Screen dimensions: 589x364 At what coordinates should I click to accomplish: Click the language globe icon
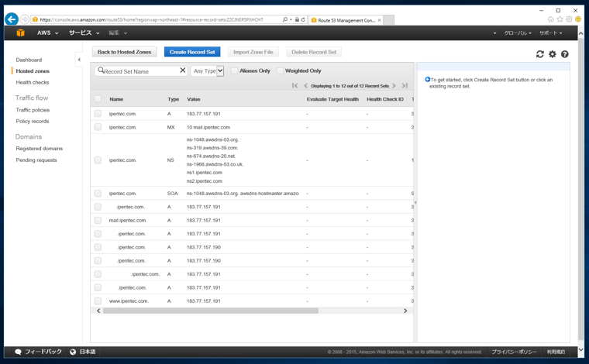click(x=73, y=352)
